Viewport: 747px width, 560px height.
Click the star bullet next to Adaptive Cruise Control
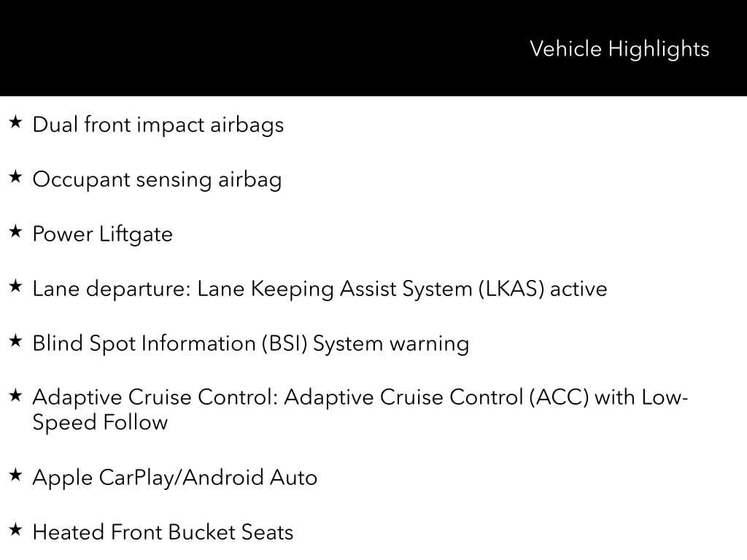[x=16, y=396]
